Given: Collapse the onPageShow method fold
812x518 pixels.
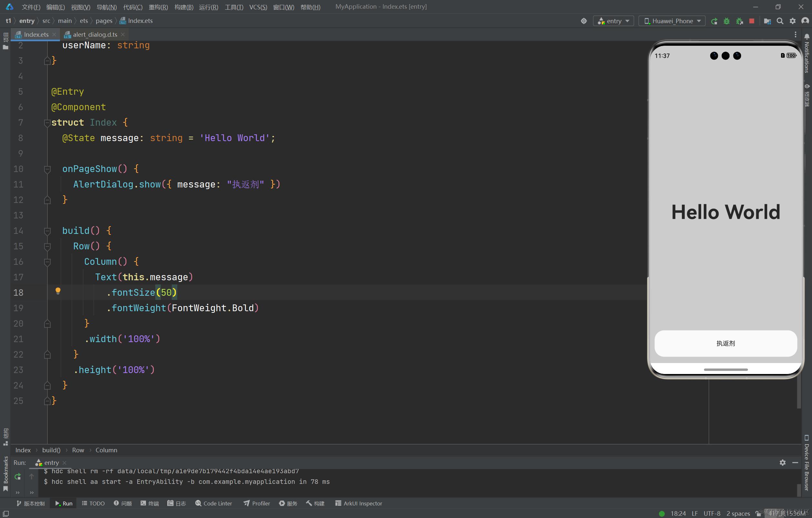Looking at the screenshot, I should (47, 169).
